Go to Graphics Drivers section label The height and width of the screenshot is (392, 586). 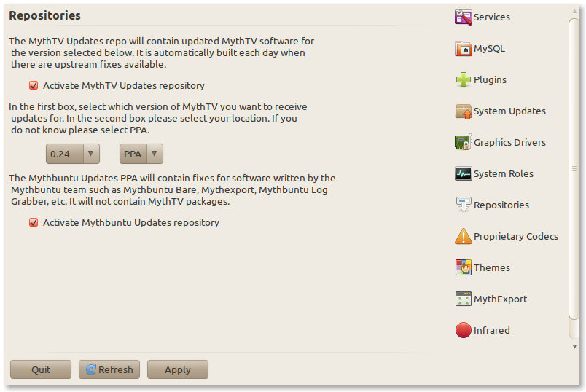(509, 142)
